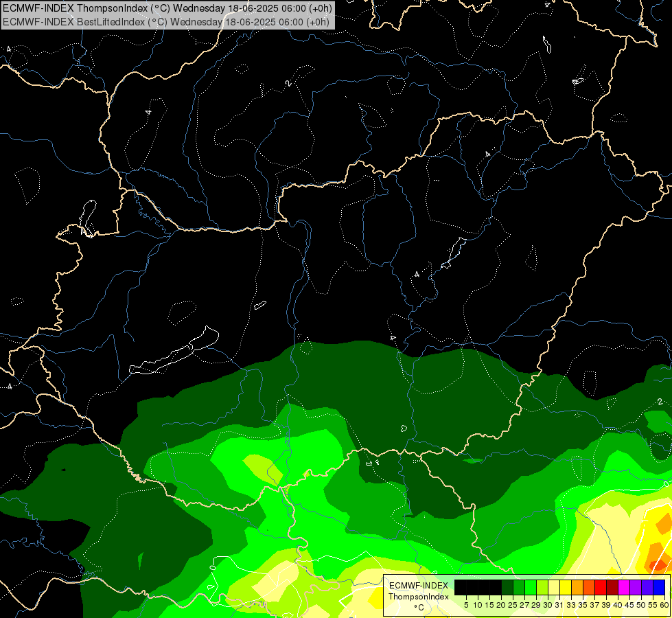Click the dark green 20–25 legend swatch
672x618 pixels.
(x=507, y=587)
